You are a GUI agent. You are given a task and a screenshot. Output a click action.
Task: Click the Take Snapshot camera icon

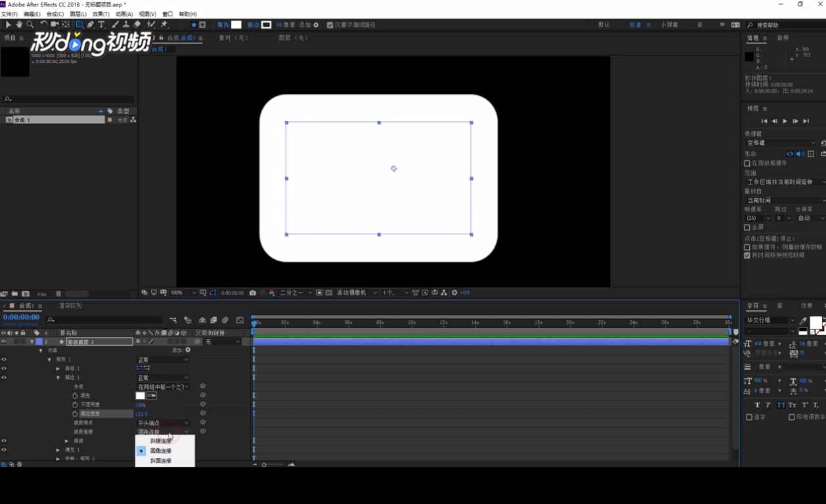pyautogui.click(x=253, y=293)
